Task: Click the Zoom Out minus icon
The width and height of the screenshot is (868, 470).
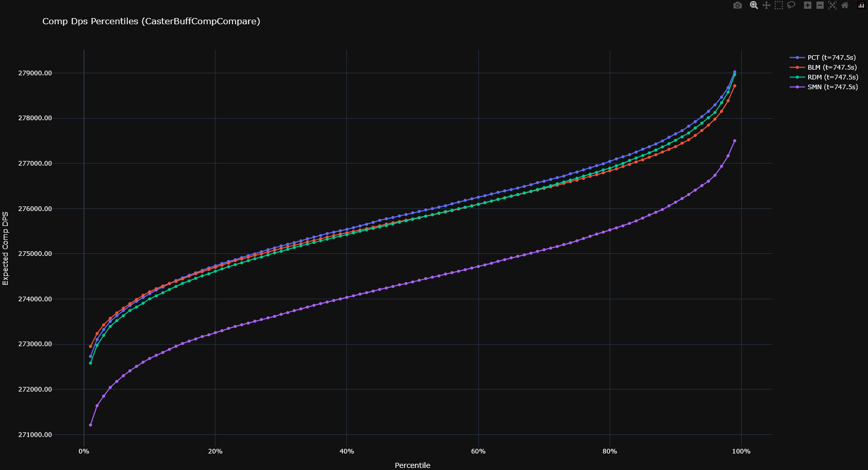Action: pyautogui.click(x=820, y=5)
